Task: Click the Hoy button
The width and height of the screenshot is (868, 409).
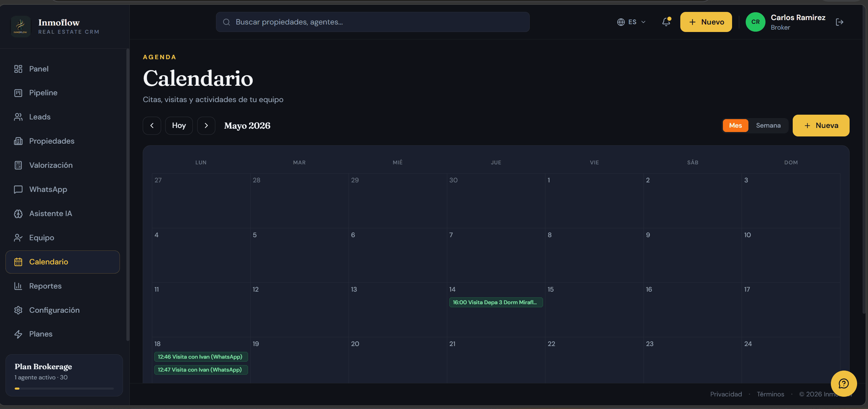Action: (179, 126)
